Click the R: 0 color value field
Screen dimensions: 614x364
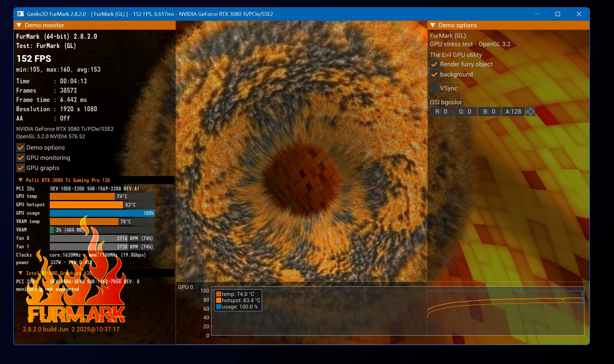(x=441, y=112)
